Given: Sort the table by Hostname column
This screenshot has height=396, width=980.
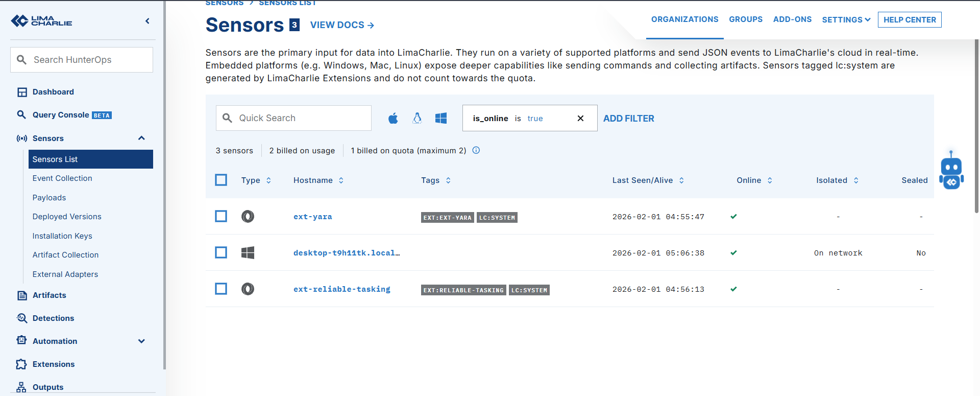Looking at the screenshot, I should (318, 180).
